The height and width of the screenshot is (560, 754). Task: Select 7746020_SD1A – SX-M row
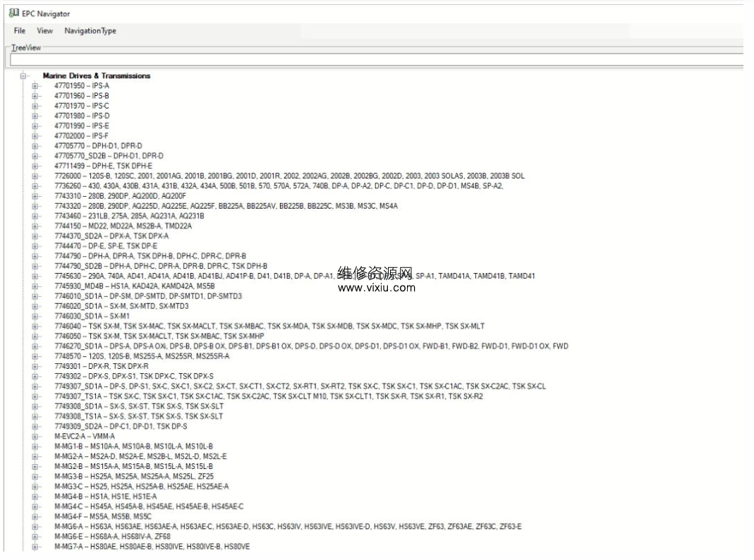tap(121, 306)
